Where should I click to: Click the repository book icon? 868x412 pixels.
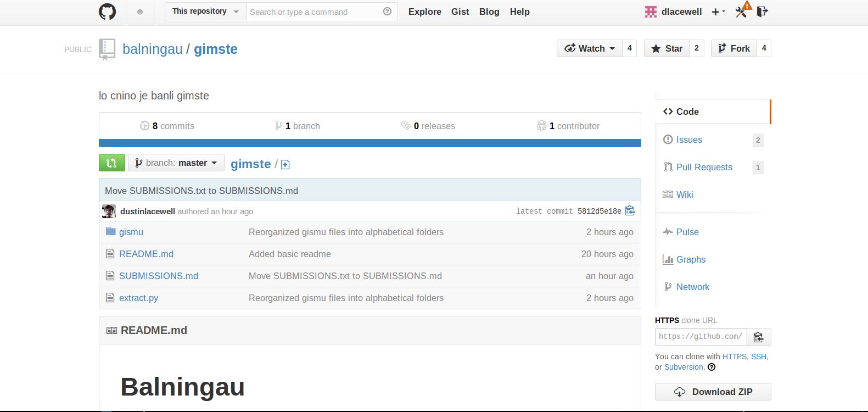(x=107, y=49)
